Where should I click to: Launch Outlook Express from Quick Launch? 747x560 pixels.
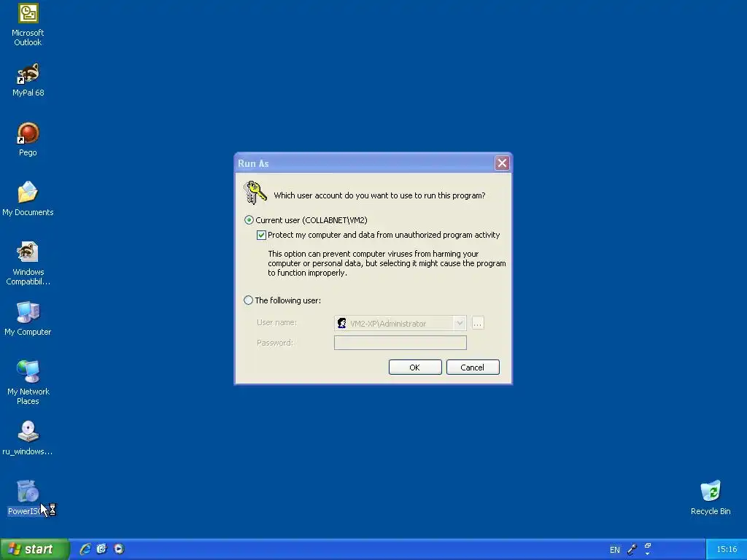(101, 549)
